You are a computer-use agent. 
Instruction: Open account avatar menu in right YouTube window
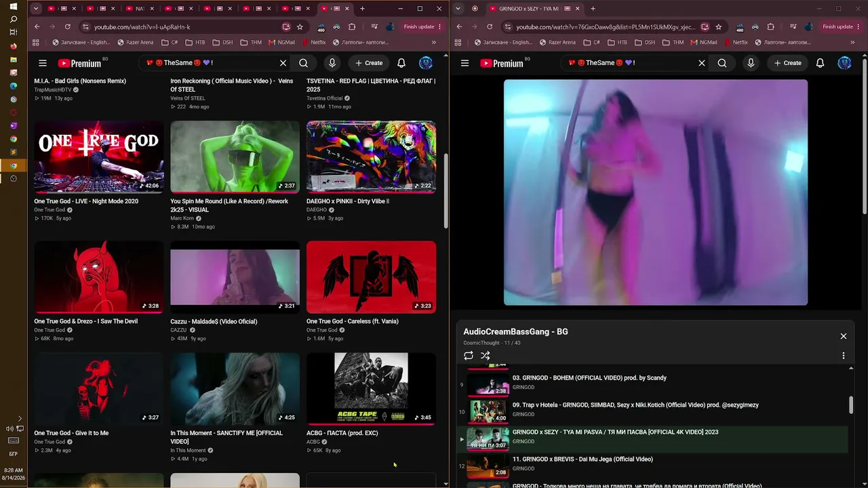coord(844,63)
